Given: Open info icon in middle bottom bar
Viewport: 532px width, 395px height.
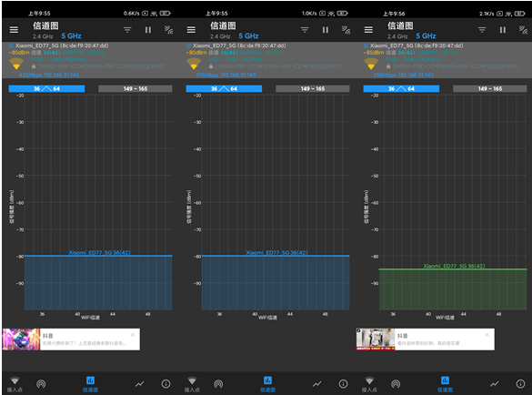Looking at the screenshot, I should 344,384.
